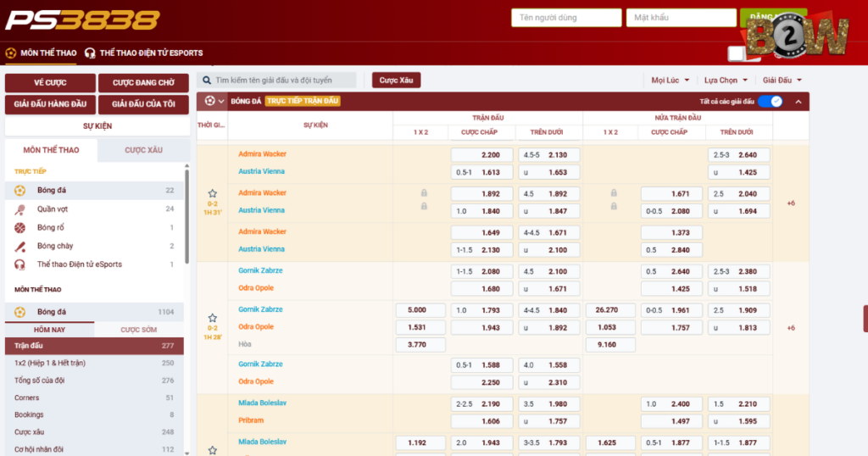Viewport: 868px width, 456px height.
Task: Select Cược xâu 248 market row
Action: point(94,431)
